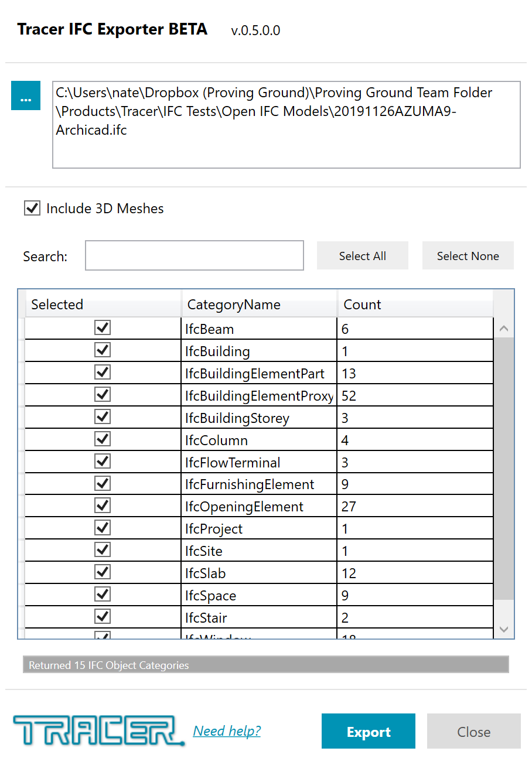Toggle the IfcColumn checkbox
532x765 pixels.
(102, 438)
